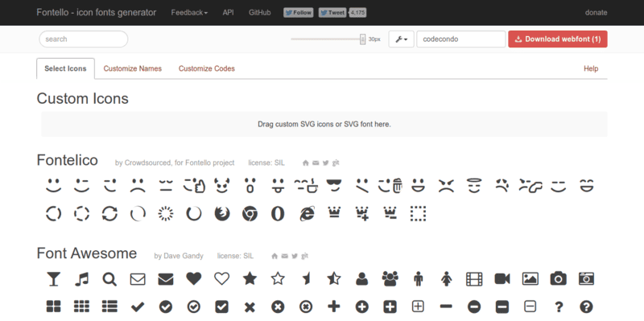Select the plus in solid circle icon
Image resolution: width=644 pixels, height=321 pixels.
[361, 307]
